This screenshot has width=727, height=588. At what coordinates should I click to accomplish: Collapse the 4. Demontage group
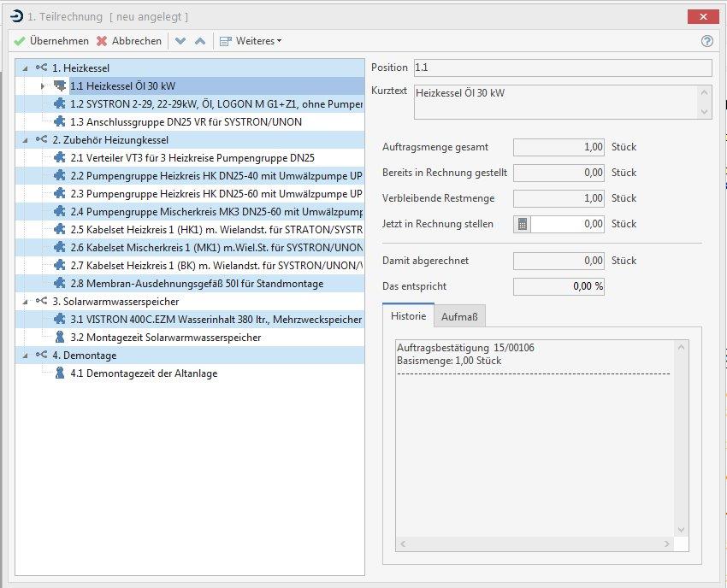click(x=25, y=356)
